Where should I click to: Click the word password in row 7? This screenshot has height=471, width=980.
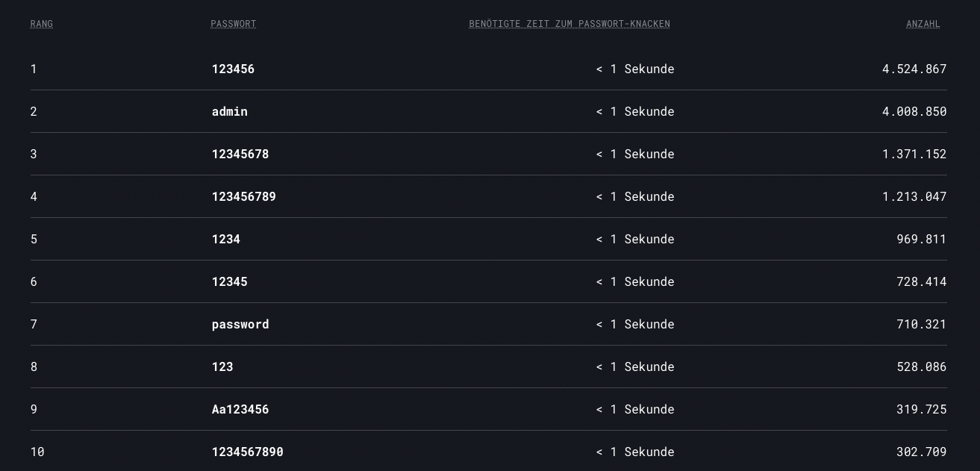(240, 324)
